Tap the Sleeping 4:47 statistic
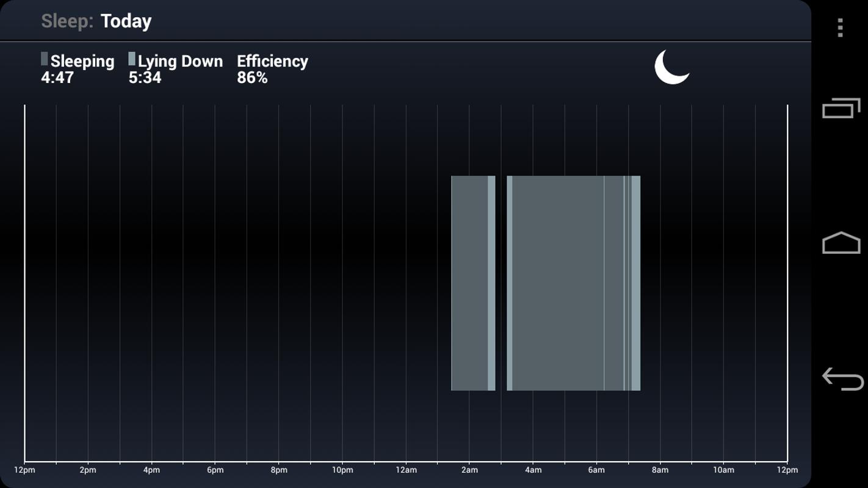The width and height of the screenshot is (868, 488). (x=78, y=69)
